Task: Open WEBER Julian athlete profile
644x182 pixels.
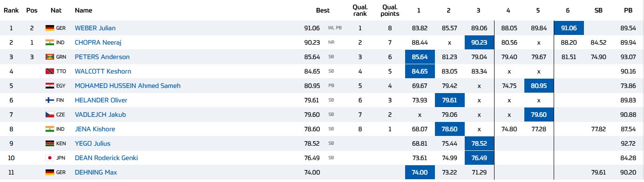Action: pyautogui.click(x=95, y=28)
